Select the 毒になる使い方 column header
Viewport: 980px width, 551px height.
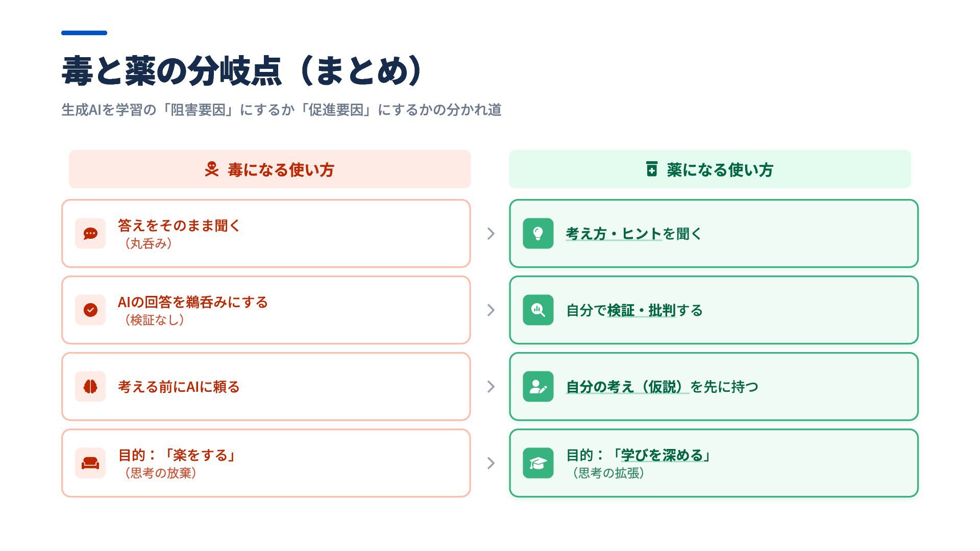269,169
